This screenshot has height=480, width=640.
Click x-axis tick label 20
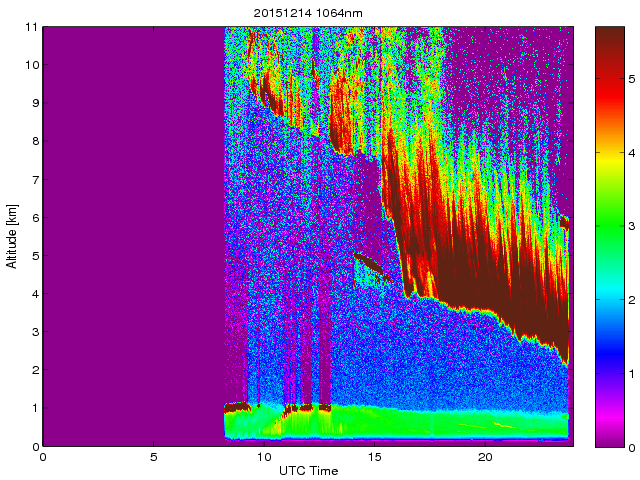(484, 457)
